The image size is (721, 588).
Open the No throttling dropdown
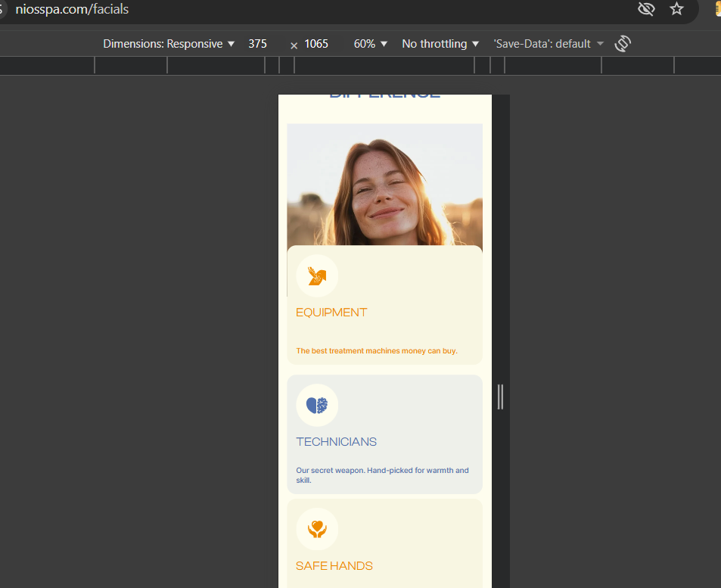[440, 44]
